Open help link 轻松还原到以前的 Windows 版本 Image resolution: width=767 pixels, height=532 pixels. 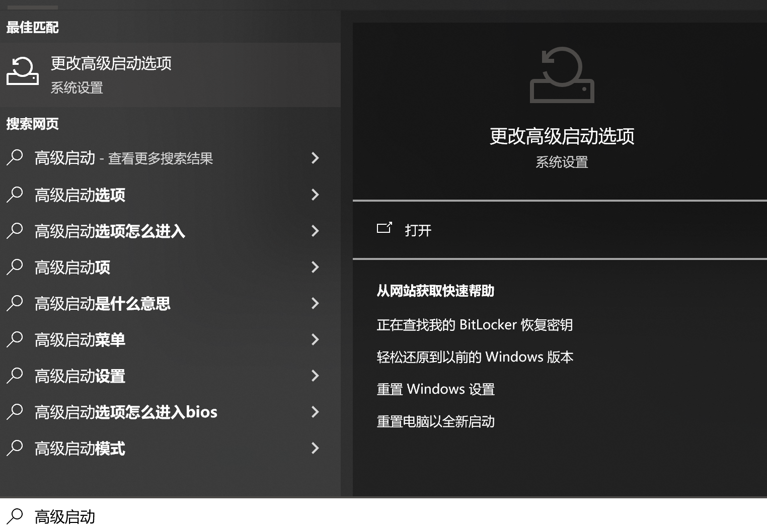coord(475,357)
